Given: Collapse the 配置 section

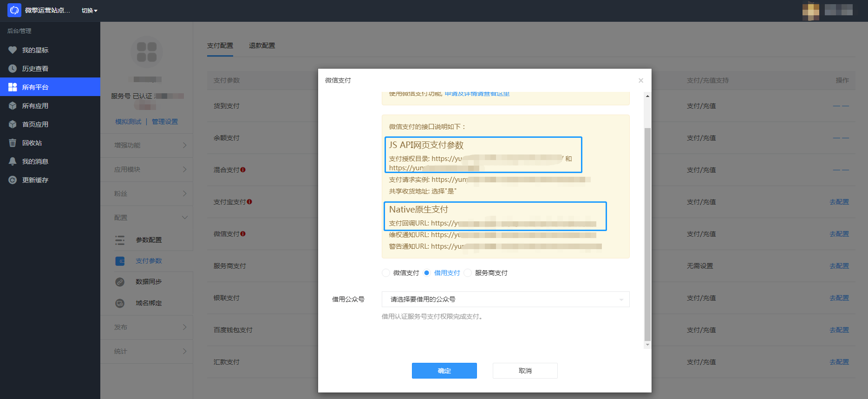Looking at the screenshot, I should tap(147, 218).
